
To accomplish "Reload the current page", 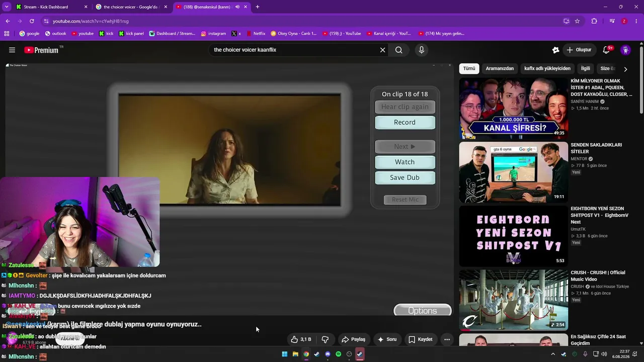I will pyautogui.click(x=32, y=21).
